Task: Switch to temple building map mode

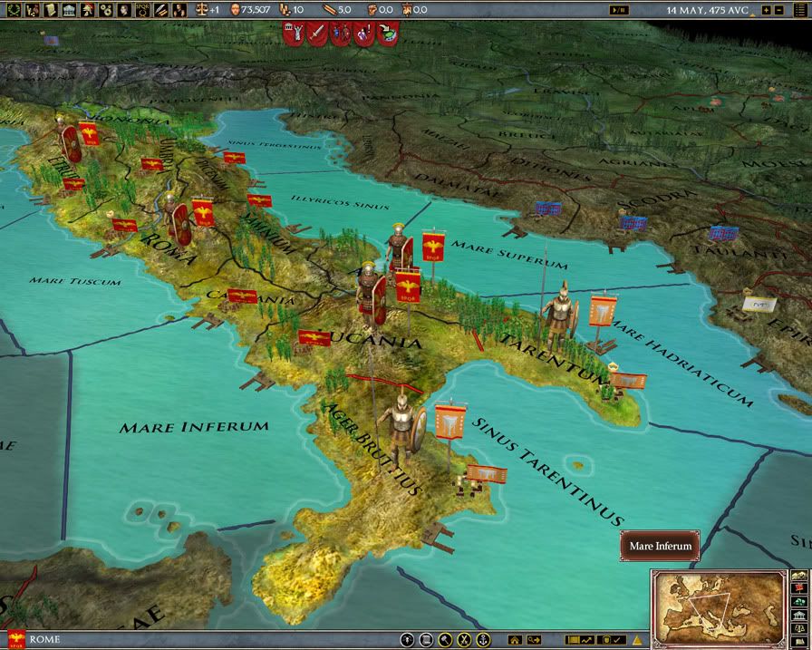Action: pyautogui.click(x=800, y=616)
